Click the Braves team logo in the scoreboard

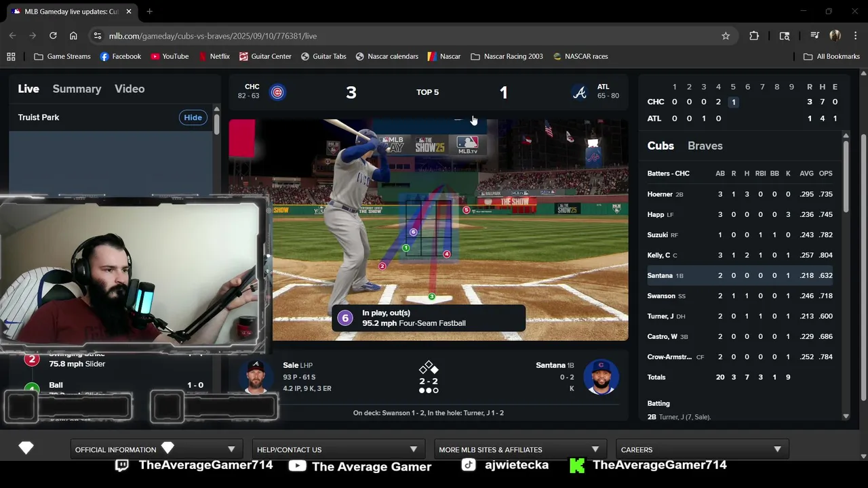(580, 92)
